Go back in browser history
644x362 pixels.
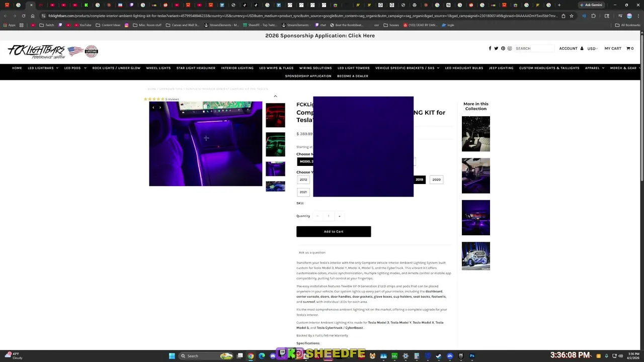[5, 16]
